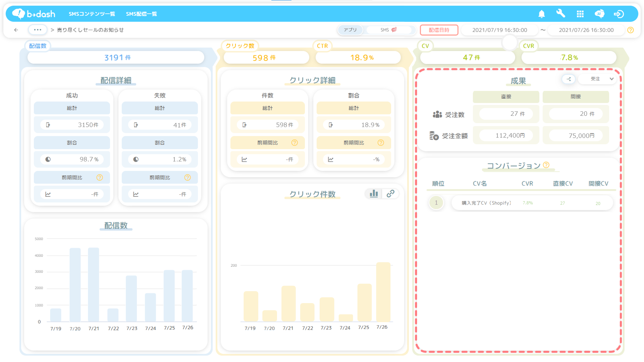This screenshot has height=362, width=644.
Task: Switch クリック件数 to bar chart view
Action: (x=374, y=193)
